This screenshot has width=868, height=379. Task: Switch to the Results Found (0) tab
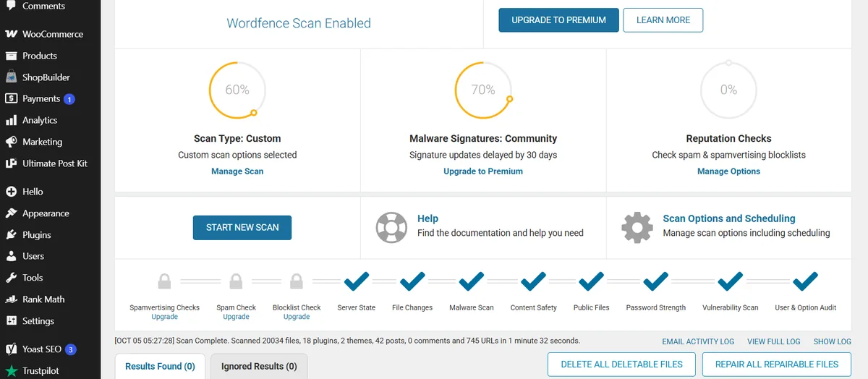click(x=160, y=367)
